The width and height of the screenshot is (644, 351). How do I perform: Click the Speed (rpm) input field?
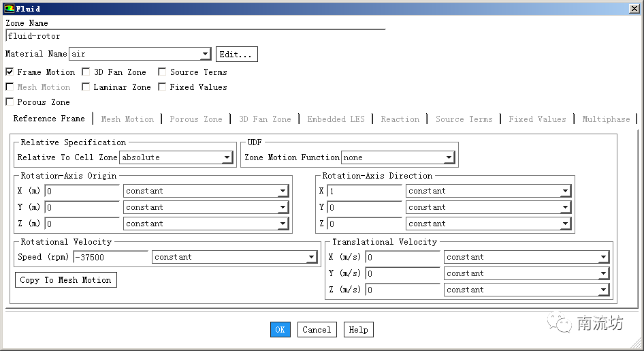tap(110, 258)
